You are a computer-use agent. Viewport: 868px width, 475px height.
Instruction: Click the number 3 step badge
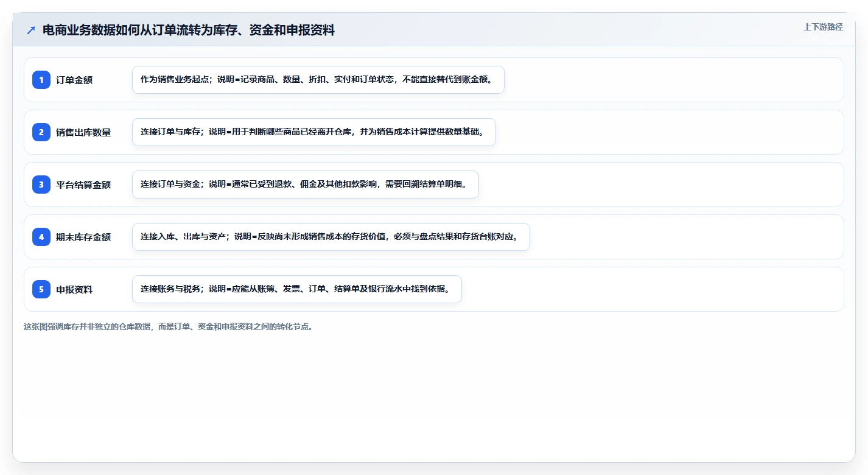(x=41, y=185)
